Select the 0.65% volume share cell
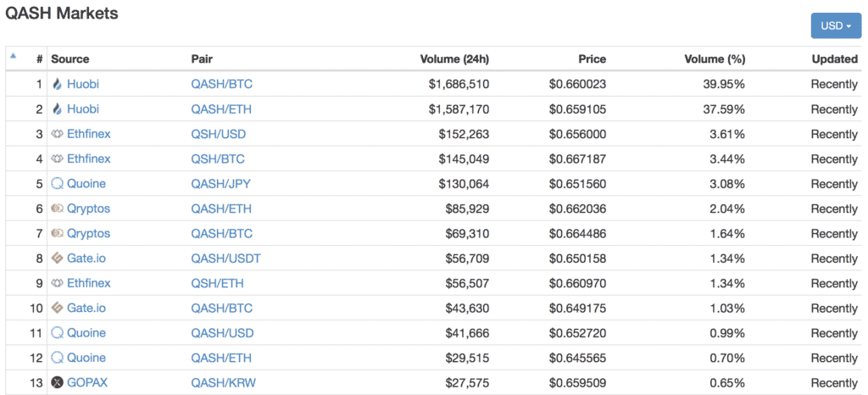This screenshot has width=868, height=395. [x=726, y=383]
